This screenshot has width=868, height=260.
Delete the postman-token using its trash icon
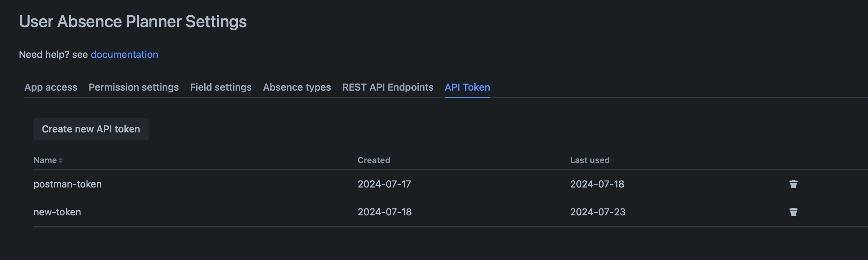(793, 184)
